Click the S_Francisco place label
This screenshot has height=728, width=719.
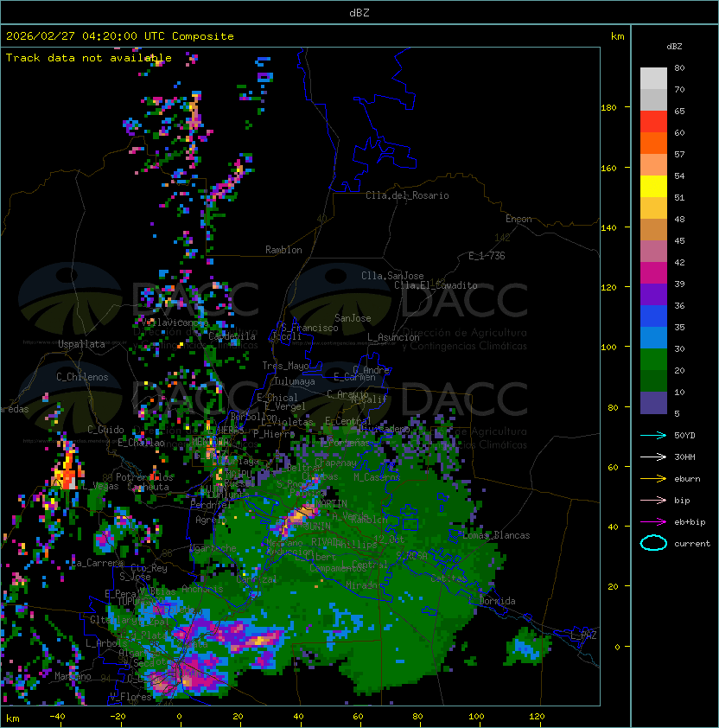pyautogui.click(x=309, y=328)
